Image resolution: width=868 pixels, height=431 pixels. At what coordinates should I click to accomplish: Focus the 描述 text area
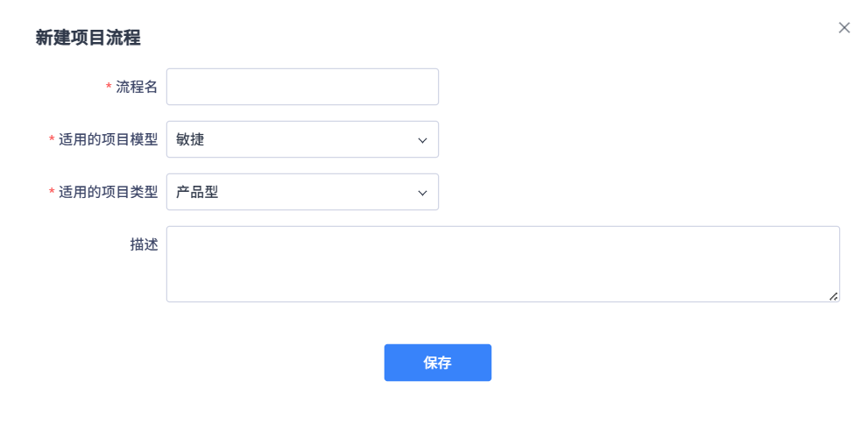pos(502,264)
